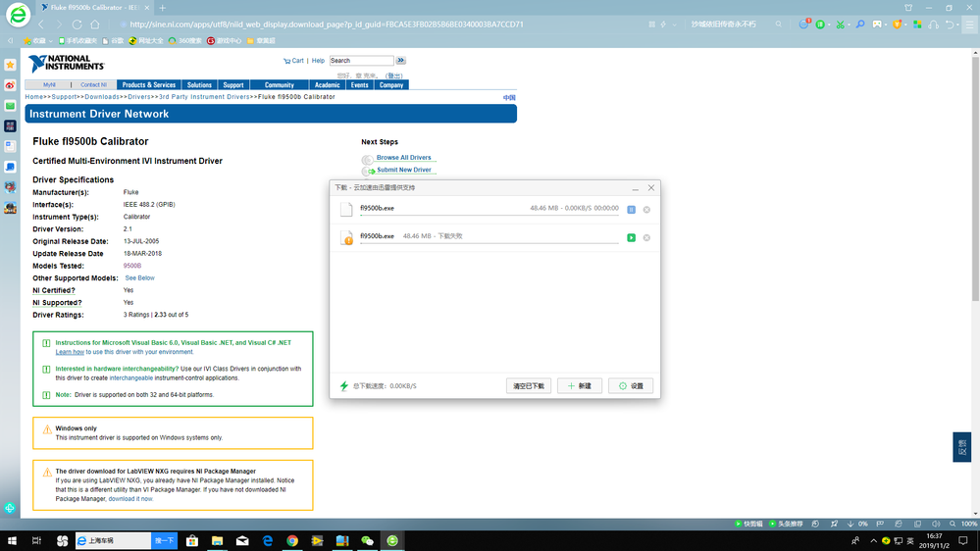Expand the undo closed tab dropdown

click(958, 25)
